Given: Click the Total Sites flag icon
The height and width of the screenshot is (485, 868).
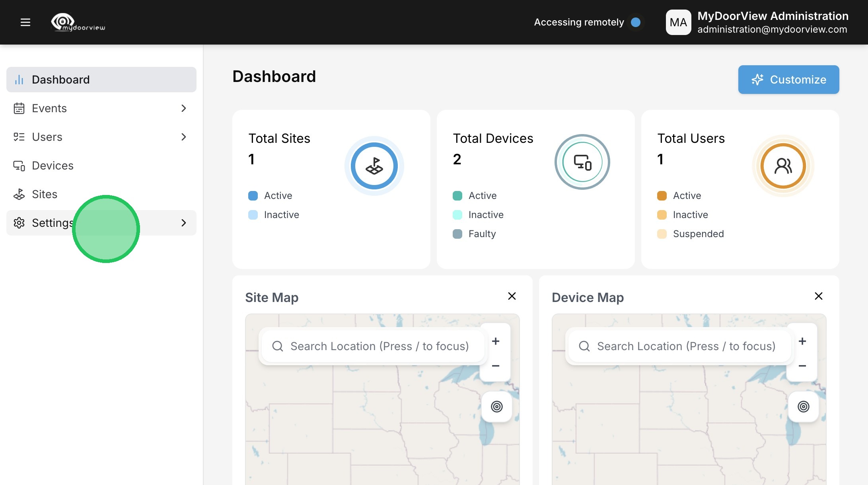Looking at the screenshot, I should pyautogui.click(x=374, y=166).
